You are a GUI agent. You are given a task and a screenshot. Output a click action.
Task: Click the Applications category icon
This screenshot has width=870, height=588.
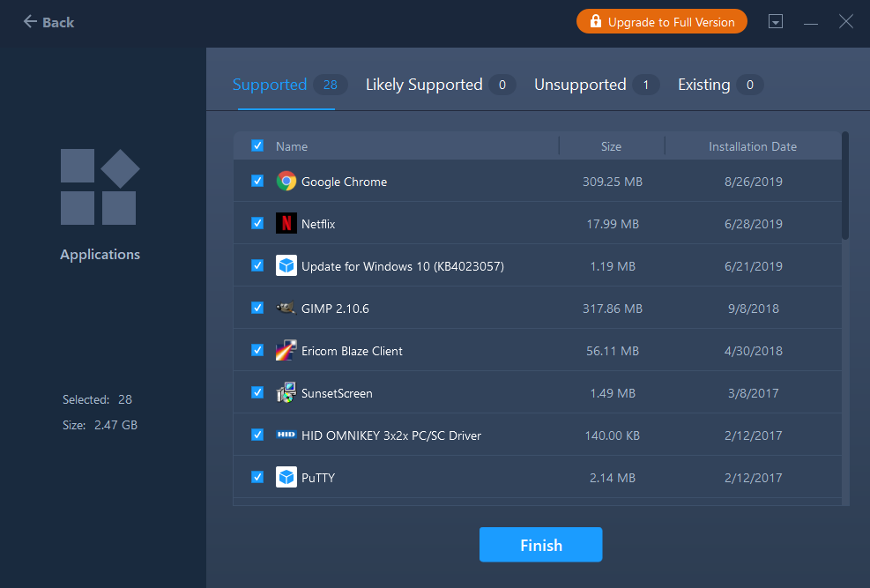100,187
